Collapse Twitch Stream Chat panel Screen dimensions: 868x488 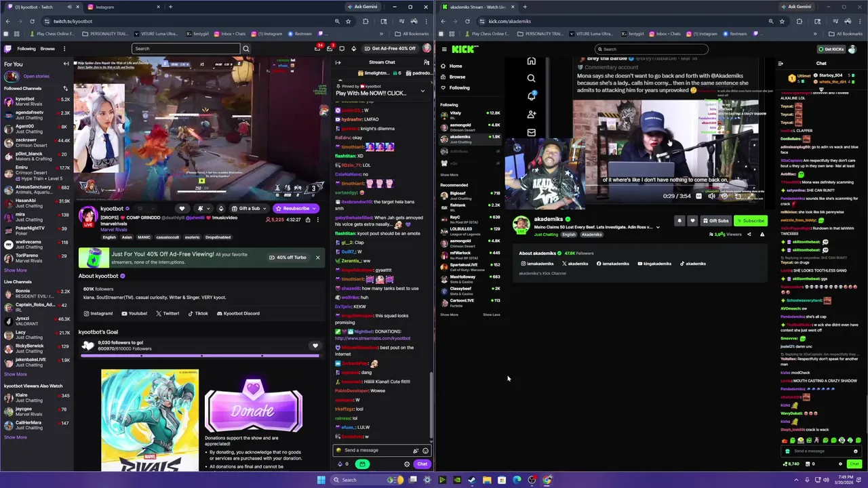click(338, 62)
